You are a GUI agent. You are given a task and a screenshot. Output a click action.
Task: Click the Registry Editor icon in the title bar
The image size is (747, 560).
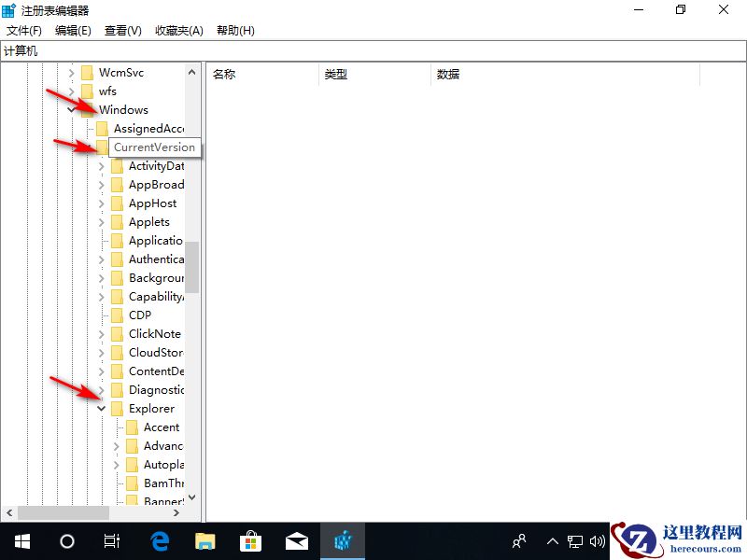pos(9,9)
